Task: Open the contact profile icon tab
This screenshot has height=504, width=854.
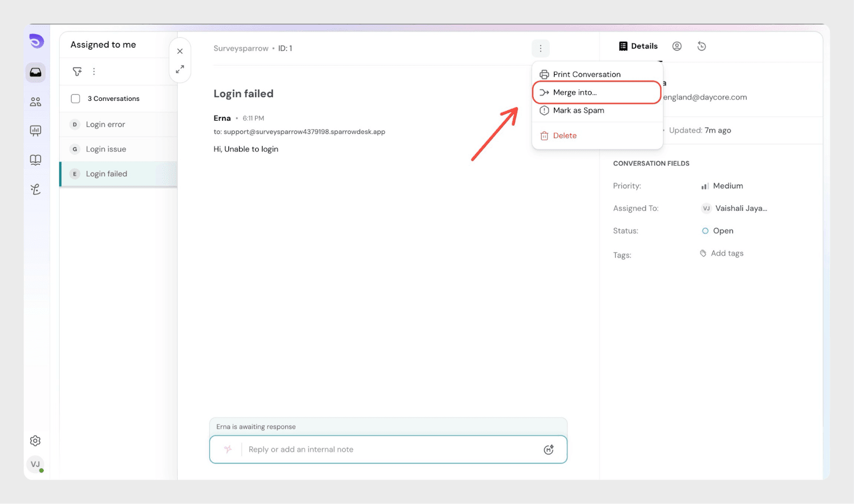Action: coord(677,46)
